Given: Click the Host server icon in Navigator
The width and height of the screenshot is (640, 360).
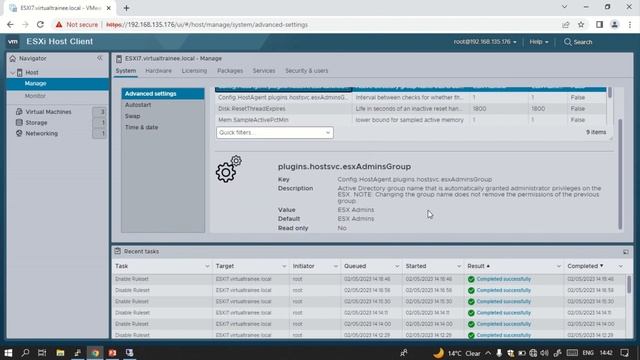Looking at the screenshot, I should pos(20,72).
